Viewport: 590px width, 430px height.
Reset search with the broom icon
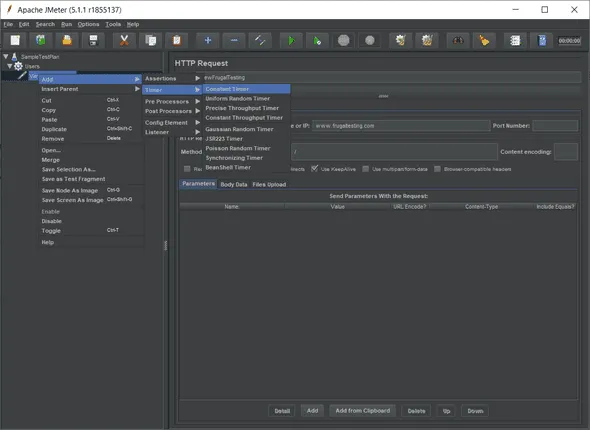point(484,40)
